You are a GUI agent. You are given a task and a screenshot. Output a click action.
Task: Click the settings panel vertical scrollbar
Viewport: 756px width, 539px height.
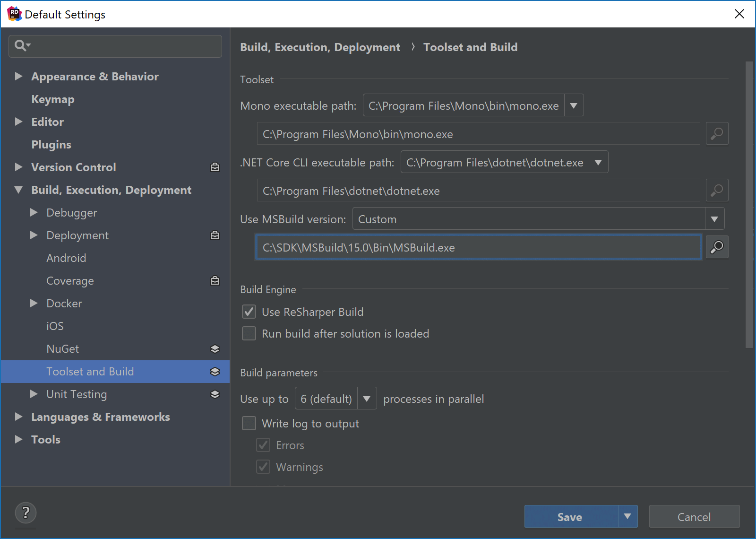point(749,205)
